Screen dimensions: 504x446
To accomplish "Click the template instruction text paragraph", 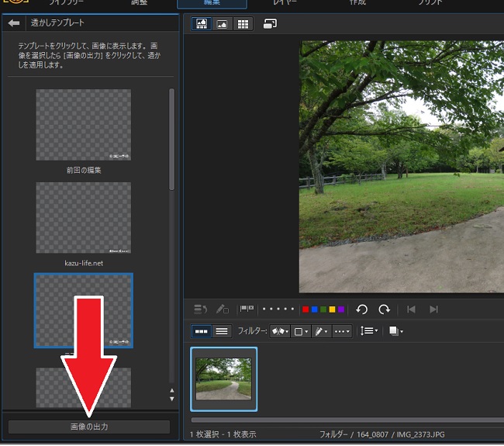I will click(89, 55).
